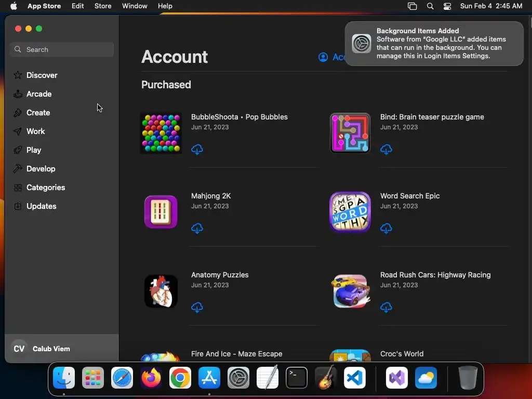Open Visual Studio Code from Dock
Image resolution: width=532 pixels, height=399 pixels.
click(355, 378)
